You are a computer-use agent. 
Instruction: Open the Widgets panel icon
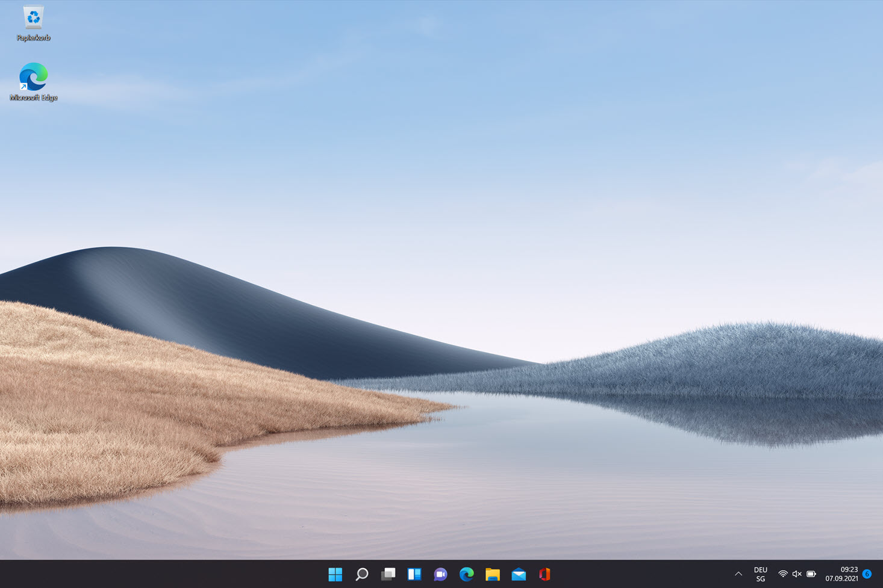point(414,574)
